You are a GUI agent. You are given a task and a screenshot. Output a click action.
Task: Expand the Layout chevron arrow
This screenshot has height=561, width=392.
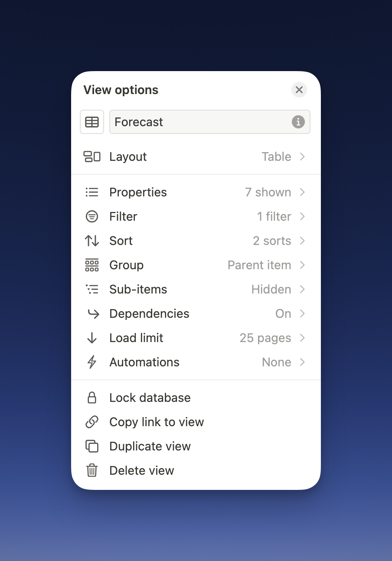click(303, 157)
